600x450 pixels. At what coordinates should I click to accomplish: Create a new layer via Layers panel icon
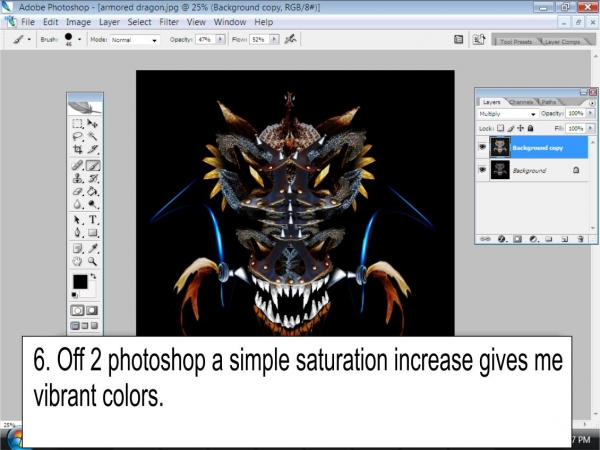564,239
